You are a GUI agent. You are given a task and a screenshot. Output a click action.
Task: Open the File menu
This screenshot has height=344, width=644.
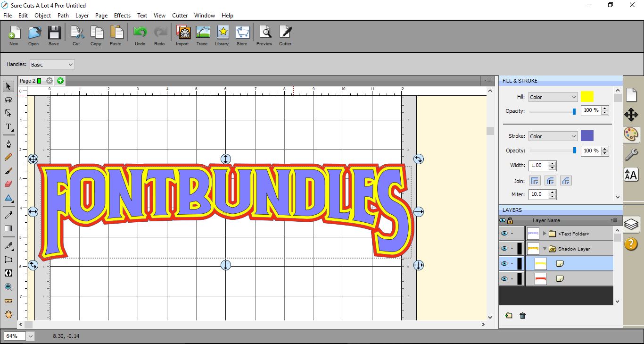point(8,16)
